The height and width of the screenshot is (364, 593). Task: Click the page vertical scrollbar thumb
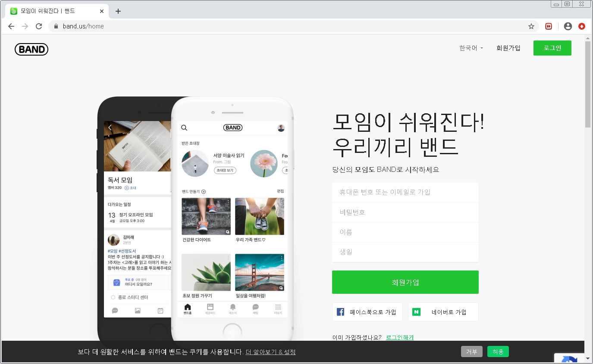tap(588, 84)
